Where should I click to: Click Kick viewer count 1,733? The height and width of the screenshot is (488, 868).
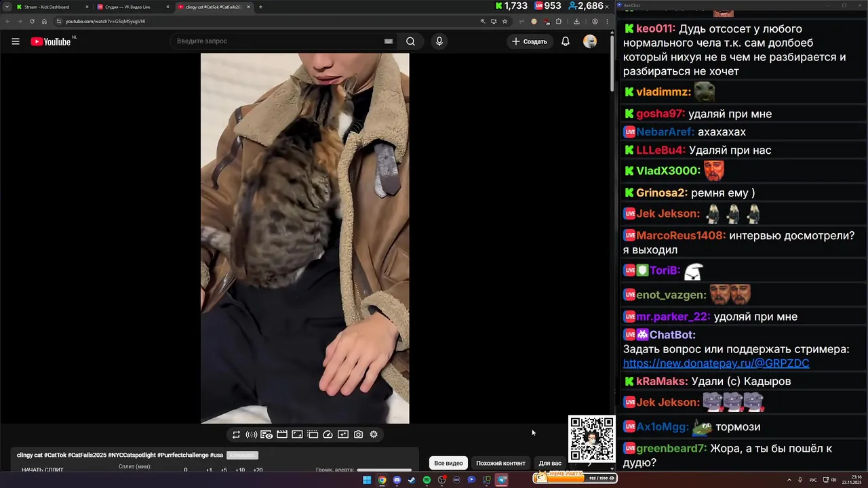(512, 6)
